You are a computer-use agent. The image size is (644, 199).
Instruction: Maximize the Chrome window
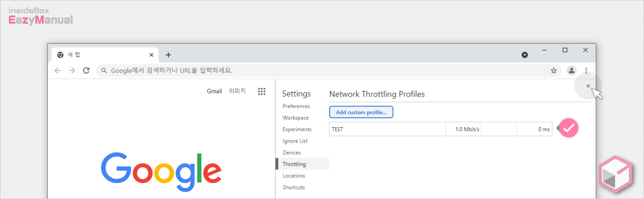(x=565, y=50)
